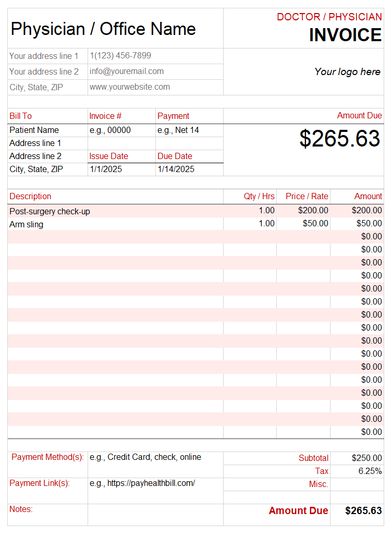Click the 'Your address line 1' cell
This screenshot has width=392, height=536.
coord(44,56)
